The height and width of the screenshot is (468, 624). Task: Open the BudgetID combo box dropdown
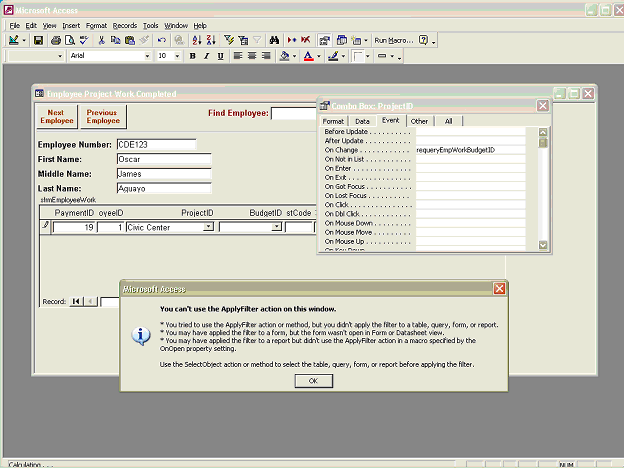click(x=277, y=227)
